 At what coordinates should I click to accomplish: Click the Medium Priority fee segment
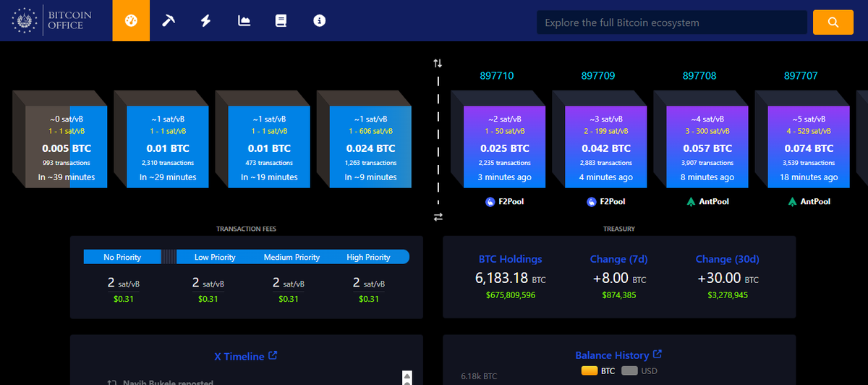pos(292,257)
